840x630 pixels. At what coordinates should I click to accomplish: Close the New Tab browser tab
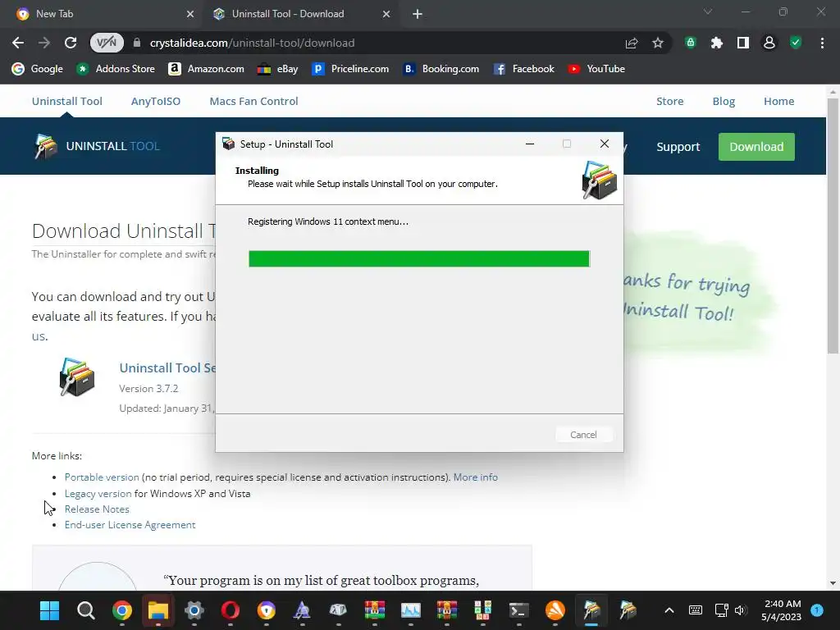coord(190,14)
